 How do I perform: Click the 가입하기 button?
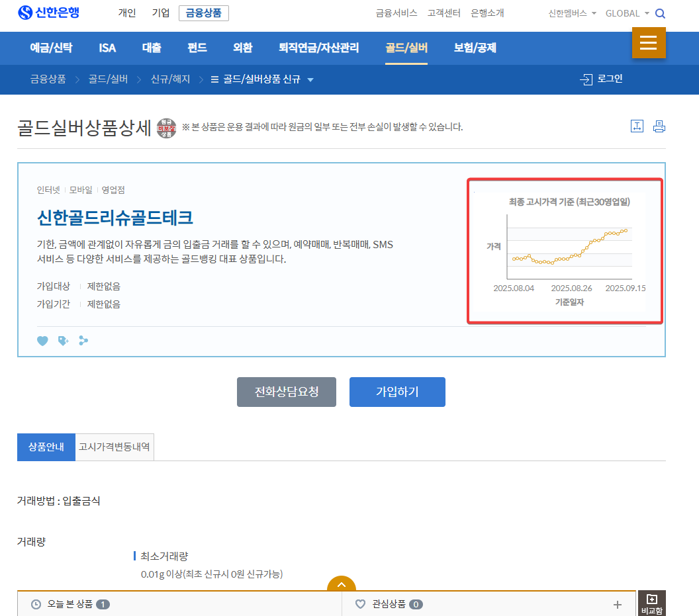pos(397,392)
